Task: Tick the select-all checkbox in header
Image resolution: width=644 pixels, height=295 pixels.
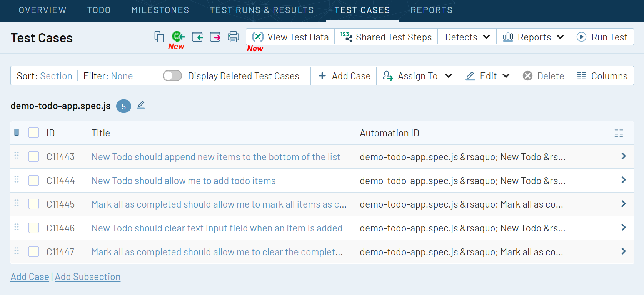Action: click(34, 133)
